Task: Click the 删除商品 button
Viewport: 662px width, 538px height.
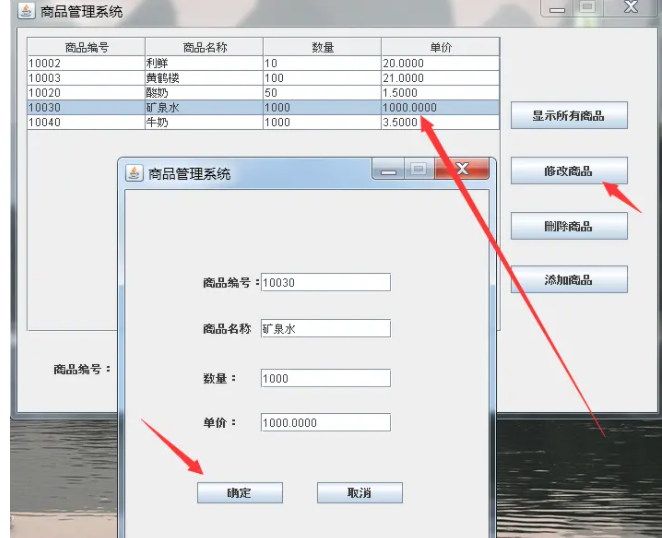Action: (569, 226)
